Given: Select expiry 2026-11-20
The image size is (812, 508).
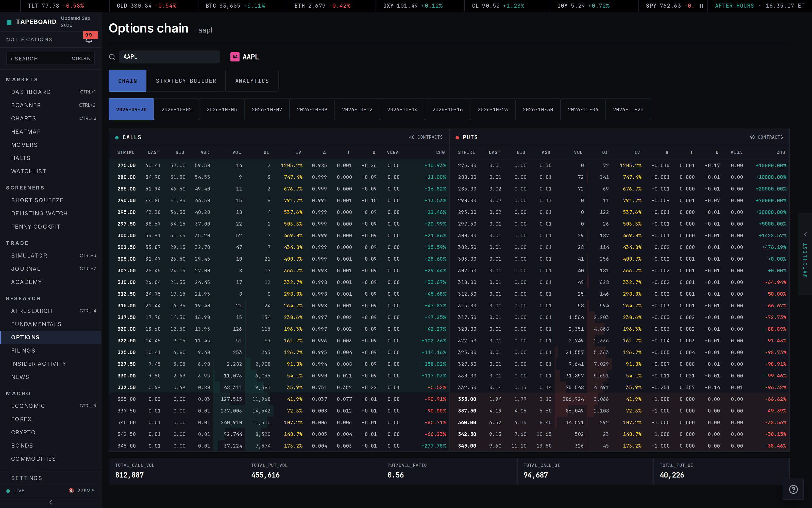Looking at the screenshot, I should 628,109.
